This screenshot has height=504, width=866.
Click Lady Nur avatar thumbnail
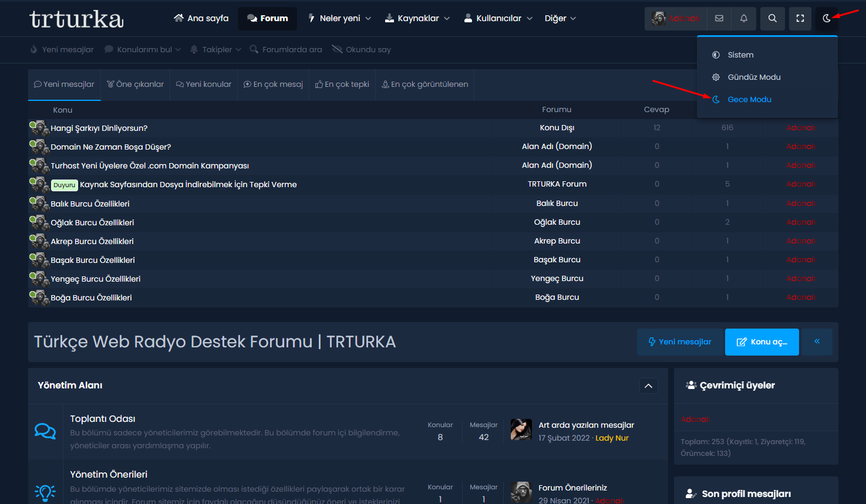click(521, 429)
